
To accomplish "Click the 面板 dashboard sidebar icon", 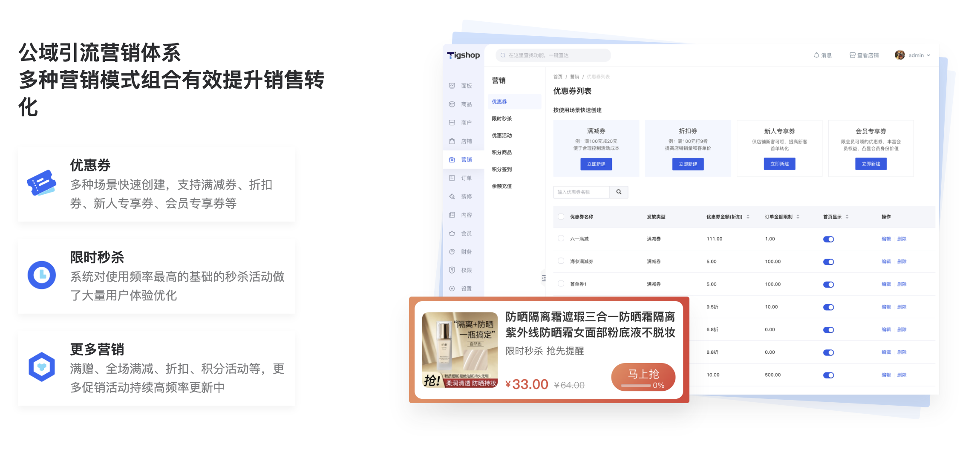I will coord(452,86).
